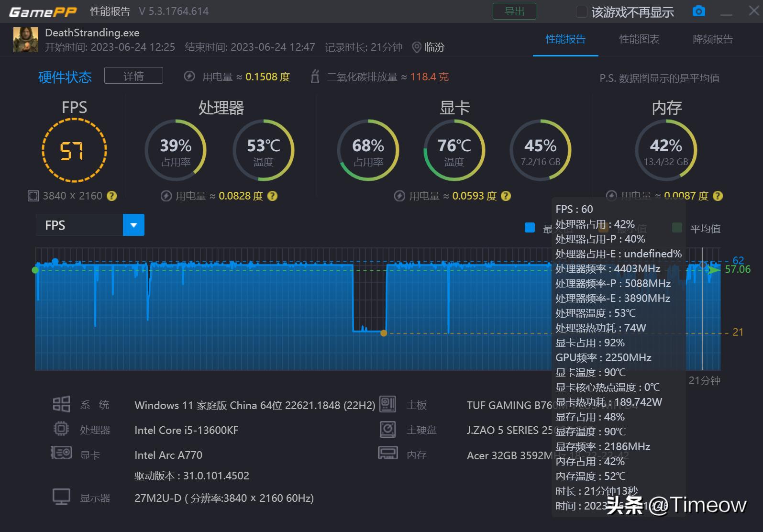Click the green average marker at chart start
This screenshot has height=532, width=763.
point(35,270)
